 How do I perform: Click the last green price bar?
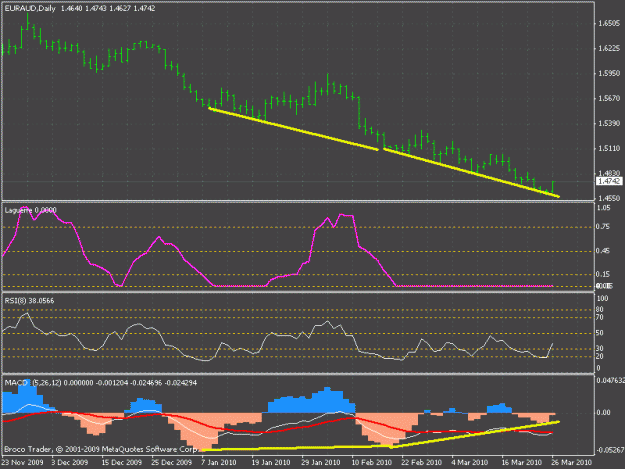pos(552,188)
